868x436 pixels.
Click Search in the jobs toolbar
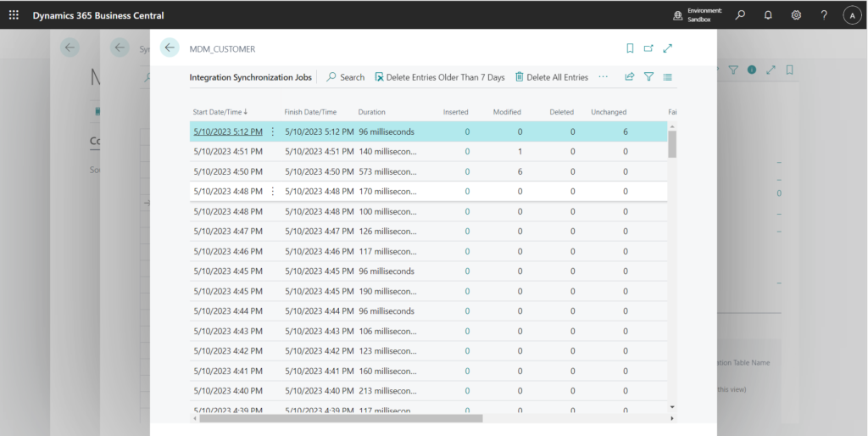[346, 77]
